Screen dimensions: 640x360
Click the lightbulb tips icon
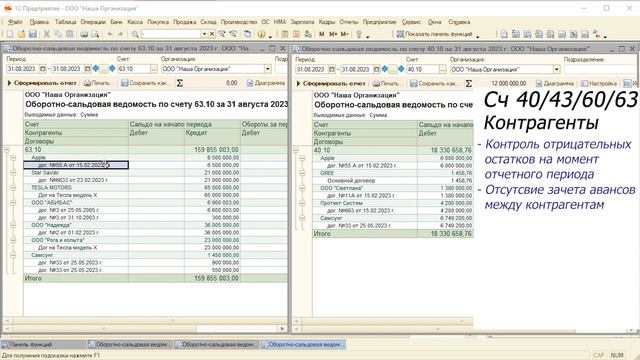[359, 34]
